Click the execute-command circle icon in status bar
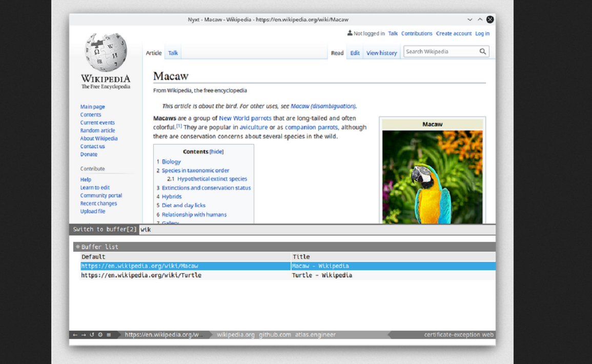This screenshot has width=592, height=364. 100,335
